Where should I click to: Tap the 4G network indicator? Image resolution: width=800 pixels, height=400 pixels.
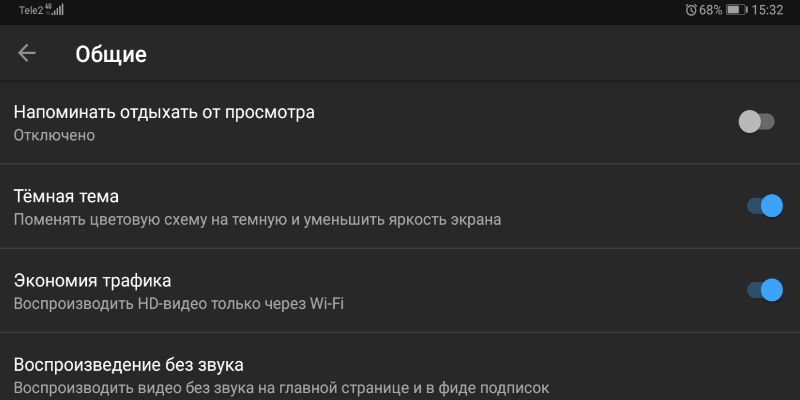[48, 7]
